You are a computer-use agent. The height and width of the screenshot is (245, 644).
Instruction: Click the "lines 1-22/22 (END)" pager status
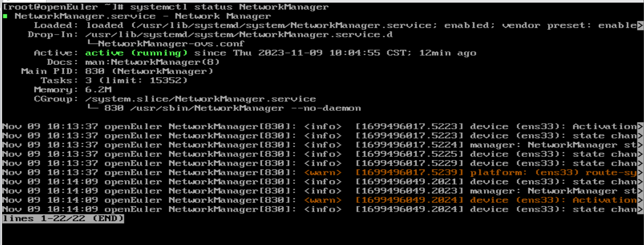pyautogui.click(x=63, y=219)
